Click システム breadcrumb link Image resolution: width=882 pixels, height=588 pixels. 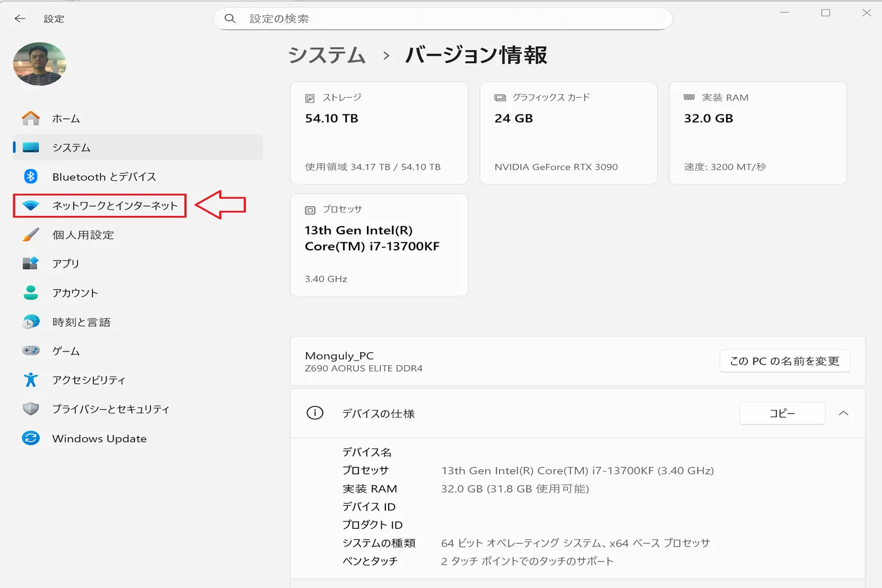point(327,55)
